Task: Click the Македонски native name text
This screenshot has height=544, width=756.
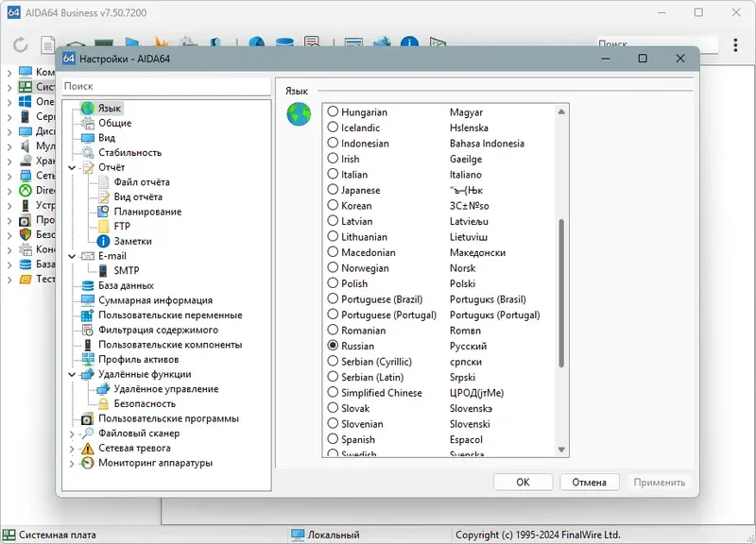Action: click(477, 252)
